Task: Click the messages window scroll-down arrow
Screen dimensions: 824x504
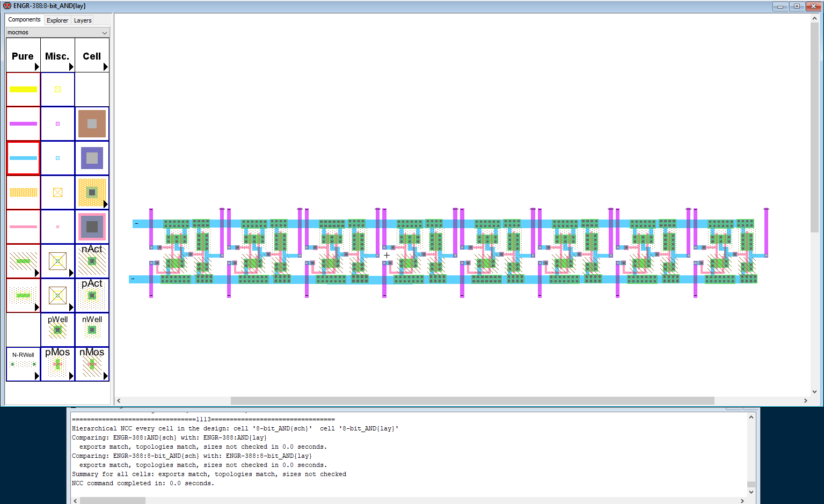Action: pos(751,492)
